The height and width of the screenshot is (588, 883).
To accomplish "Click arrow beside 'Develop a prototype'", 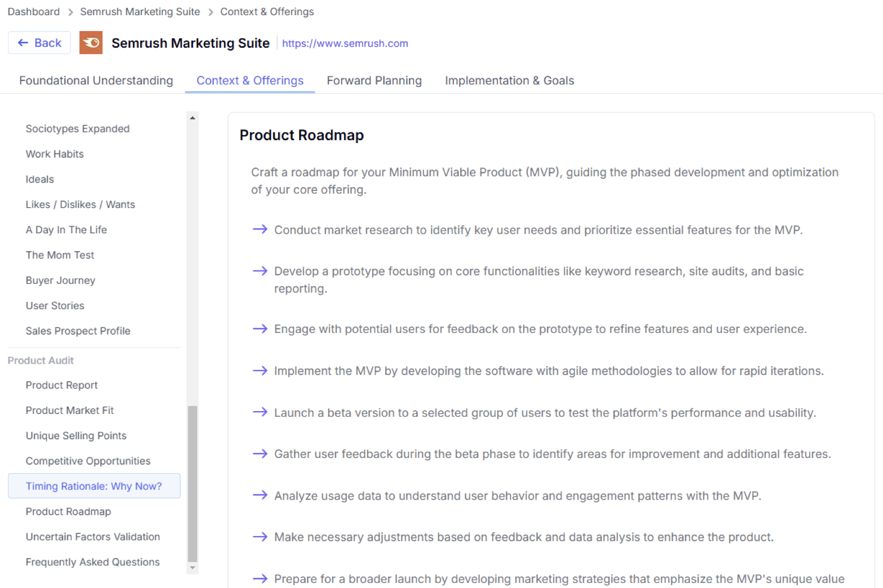I will click(260, 271).
